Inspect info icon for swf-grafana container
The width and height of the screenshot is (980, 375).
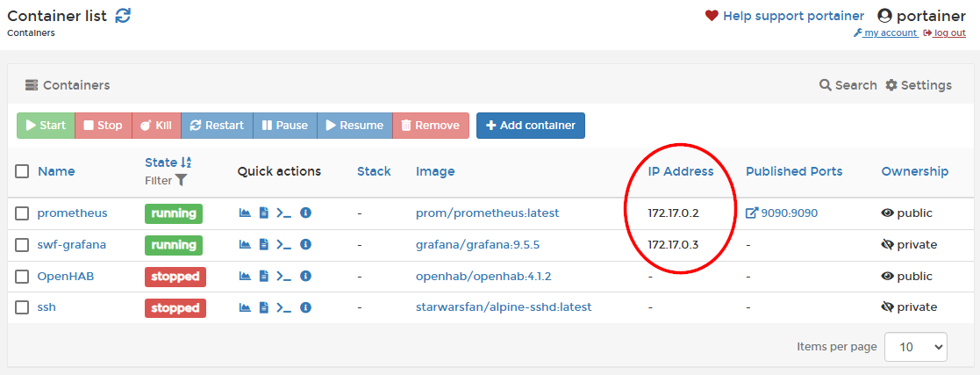click(x=305, y=244)
